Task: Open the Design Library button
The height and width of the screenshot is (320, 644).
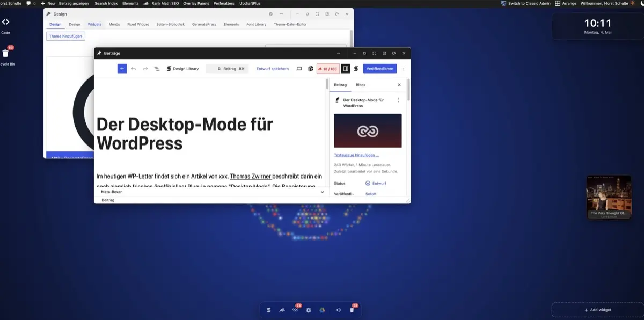Action: coord(182,69)
